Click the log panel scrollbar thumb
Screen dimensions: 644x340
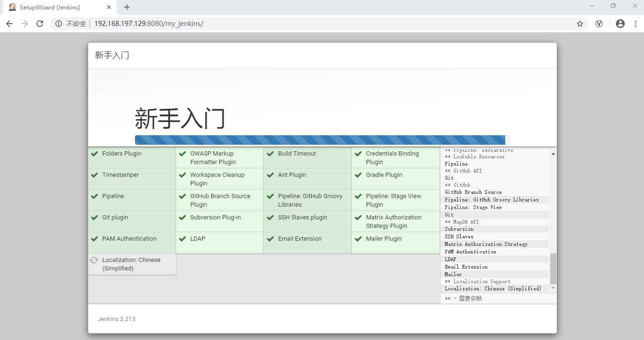point(553,269)
